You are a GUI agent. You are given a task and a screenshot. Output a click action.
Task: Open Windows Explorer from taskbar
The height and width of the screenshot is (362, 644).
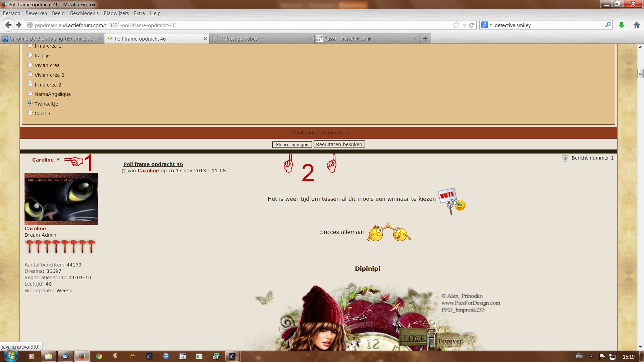pos(48,356)
